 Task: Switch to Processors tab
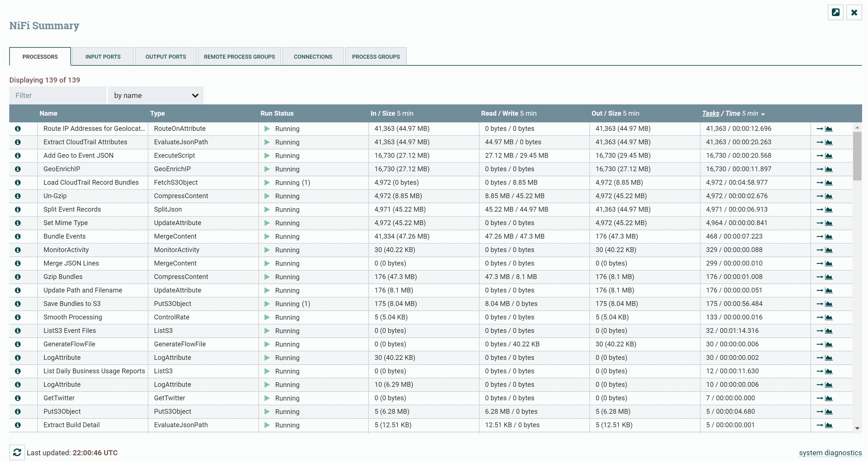[x=40, y=57]
